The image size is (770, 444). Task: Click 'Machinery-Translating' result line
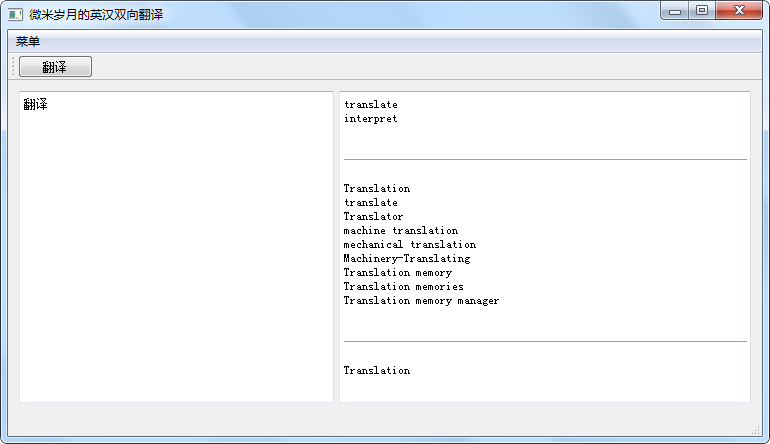click(407, 258)
